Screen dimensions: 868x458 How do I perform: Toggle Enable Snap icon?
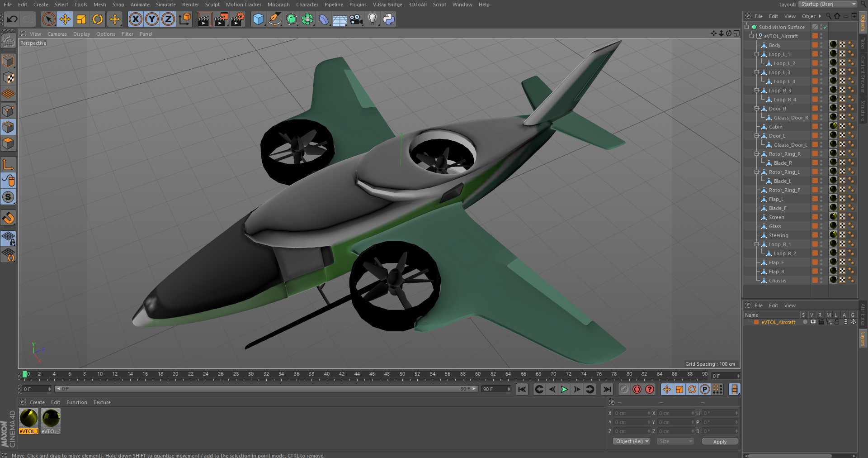coord(8,197)
